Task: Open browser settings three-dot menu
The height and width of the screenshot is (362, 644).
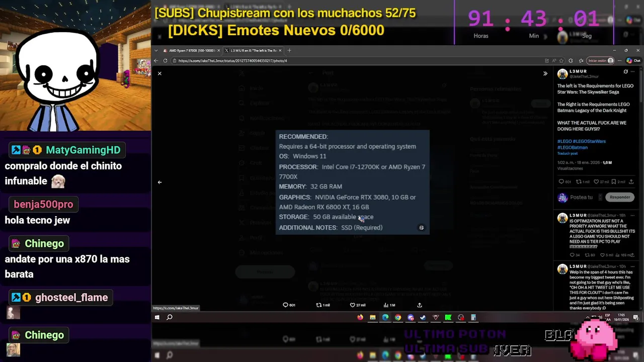Action: tap(620, 61)
